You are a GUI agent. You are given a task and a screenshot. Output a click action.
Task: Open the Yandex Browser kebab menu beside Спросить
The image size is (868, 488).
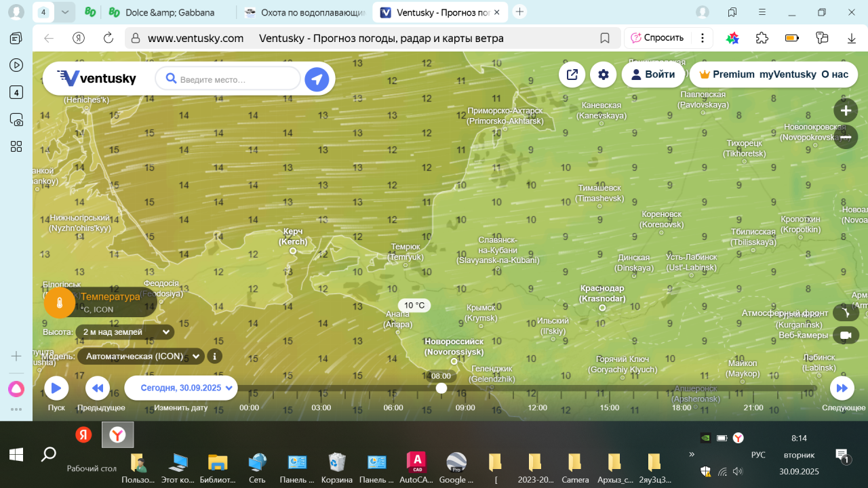coord(703,38)
